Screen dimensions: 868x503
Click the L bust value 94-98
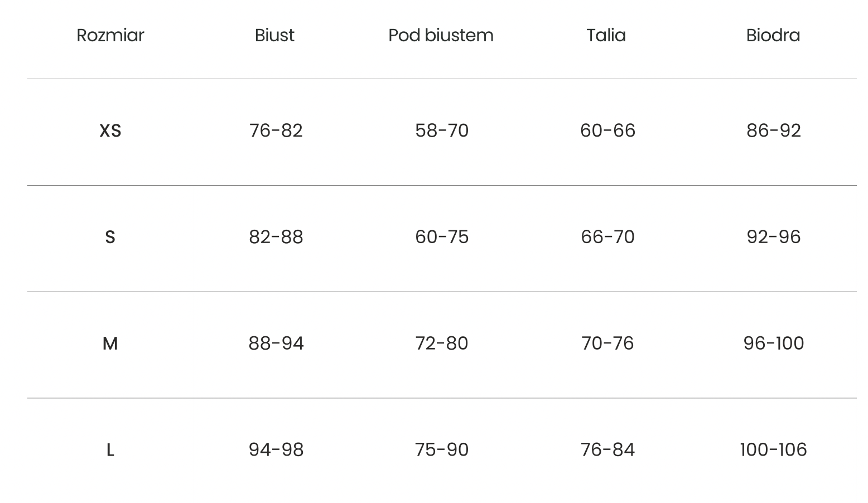(276, 449)
